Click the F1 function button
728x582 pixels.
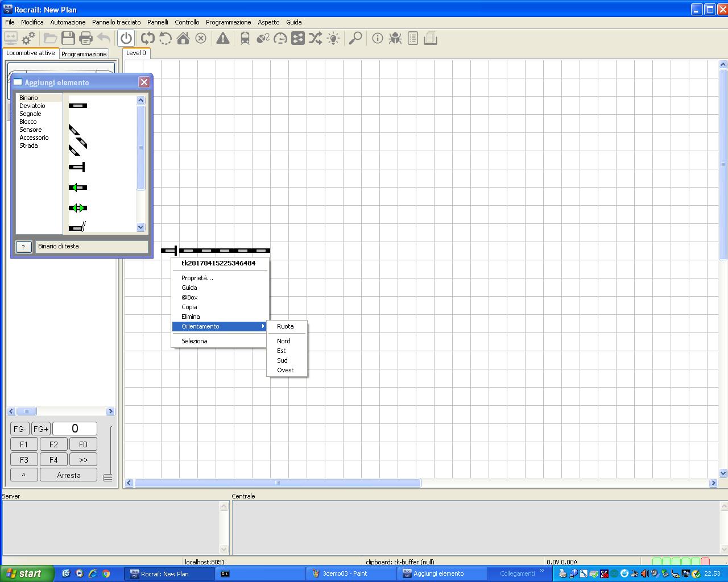(24, 444)
